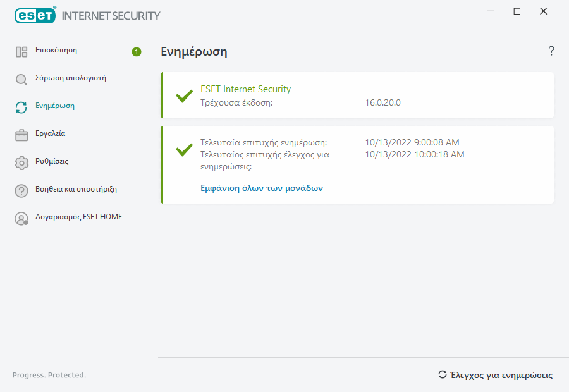Image resolution: width=569 pixels, height=392 pixels.
Task: Click the Επισκόπηση overview icon
Action: (x=21, y=52)
